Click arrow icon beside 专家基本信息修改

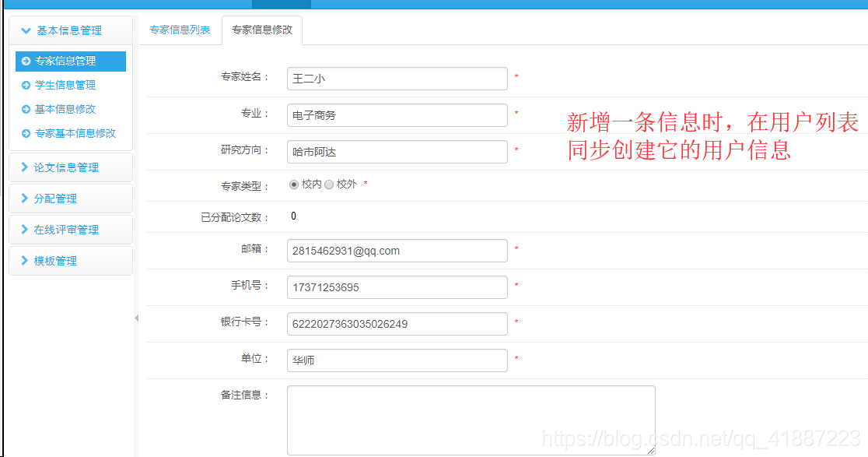(x=26, y=133)
